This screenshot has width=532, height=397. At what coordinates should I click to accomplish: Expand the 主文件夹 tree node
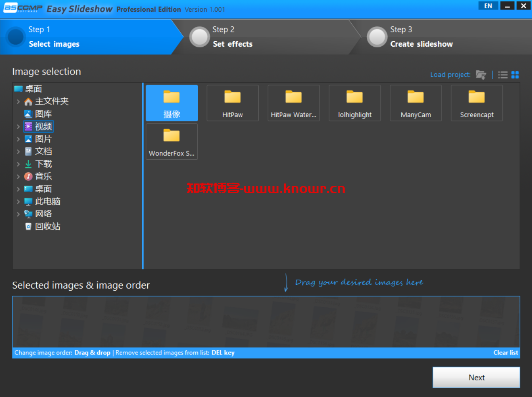tap(18, 101)
